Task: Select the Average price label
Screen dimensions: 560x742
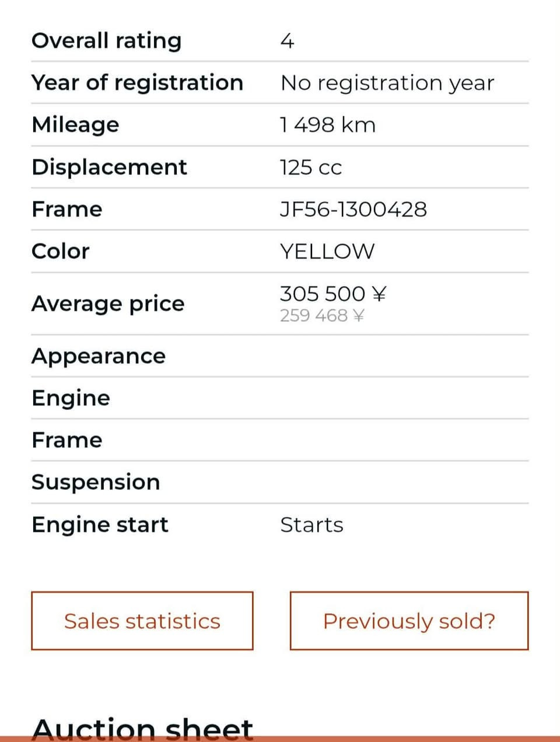Action: [108, 304]
